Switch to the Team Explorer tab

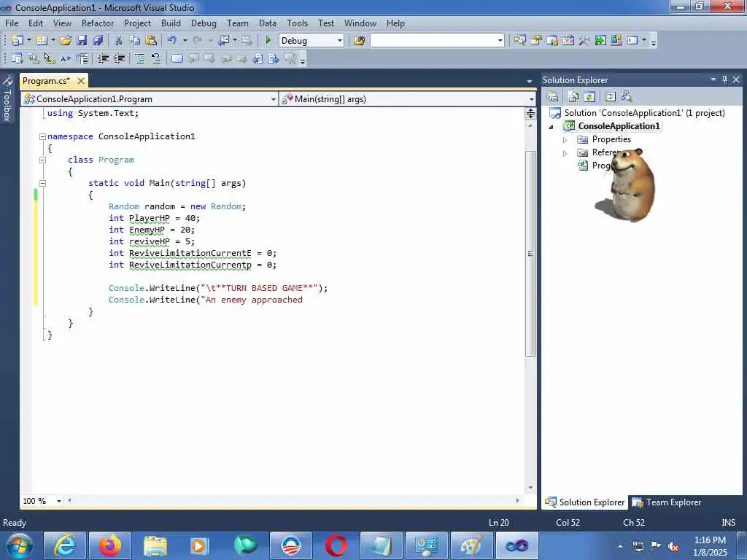click(x=667, y=502)
